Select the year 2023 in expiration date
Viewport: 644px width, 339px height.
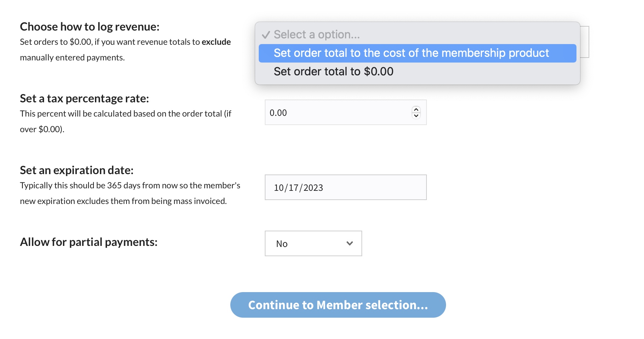tap(313, 188)
